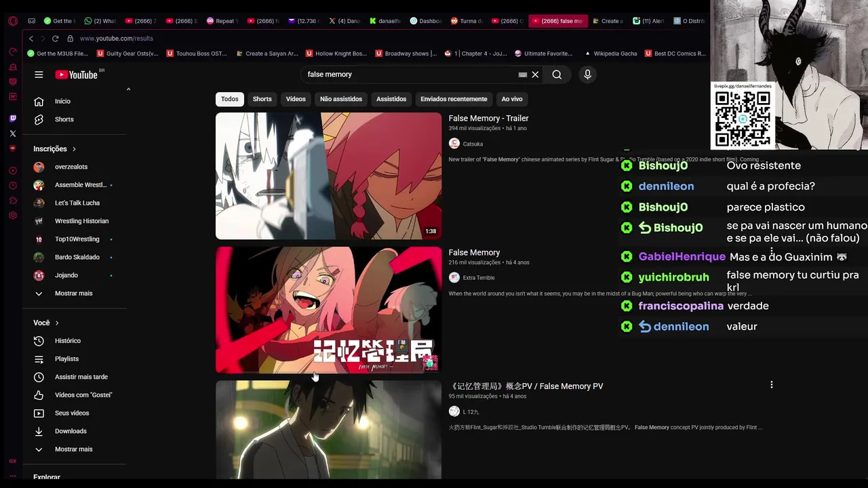Select the Ao vivo filter chip

(x=512, y=99)
